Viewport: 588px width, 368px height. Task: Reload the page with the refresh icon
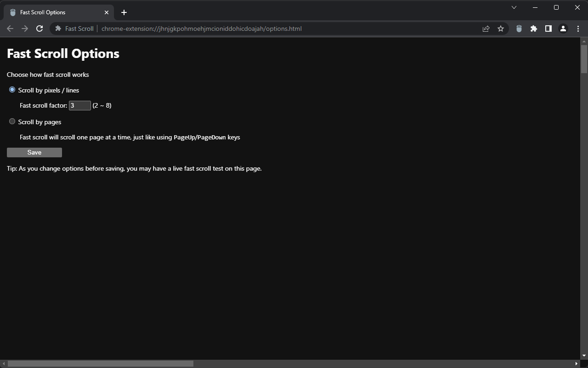tap(40, 29)
